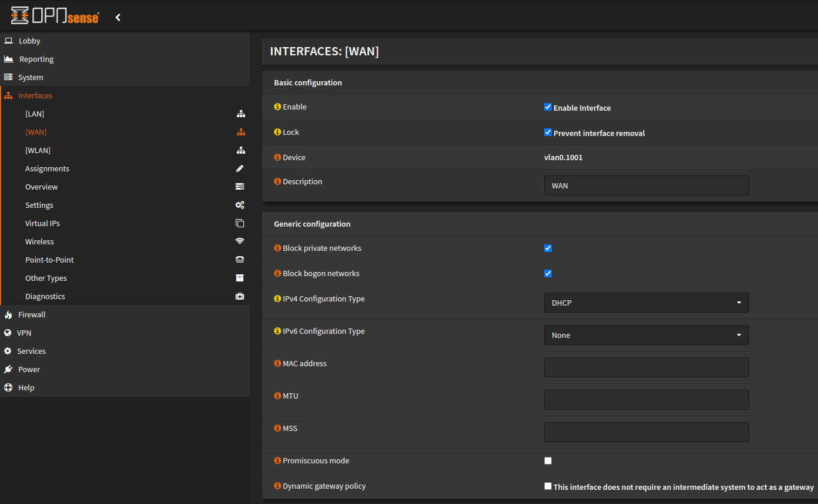Viewport: 818px width, 504px height.
Task: Click the device value vlan0.1001
Action: click(563, 157)
